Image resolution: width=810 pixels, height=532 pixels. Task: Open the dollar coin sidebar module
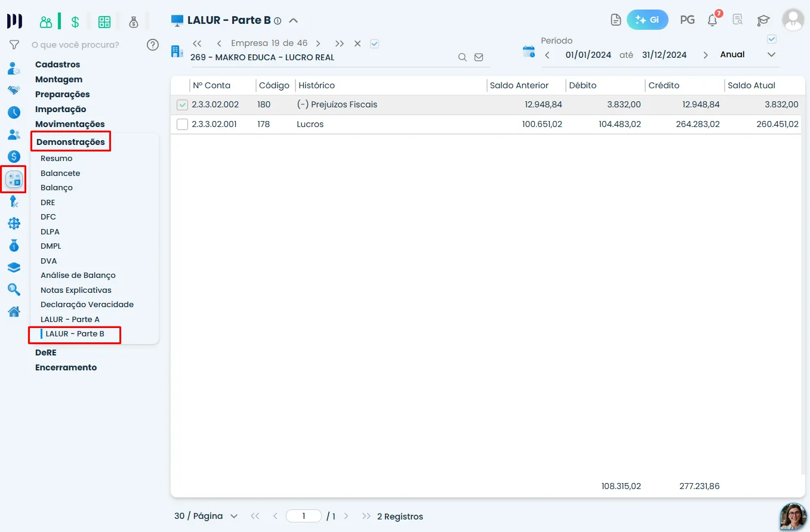coord(14,156)
